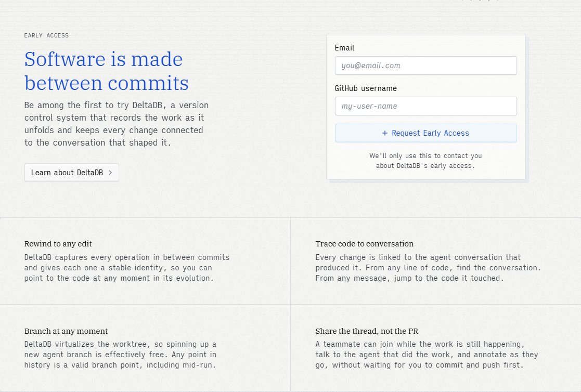Viewport: 581px width, 392px height.
Task: Click the Branch at any moment heading
Action: point(66,331)
